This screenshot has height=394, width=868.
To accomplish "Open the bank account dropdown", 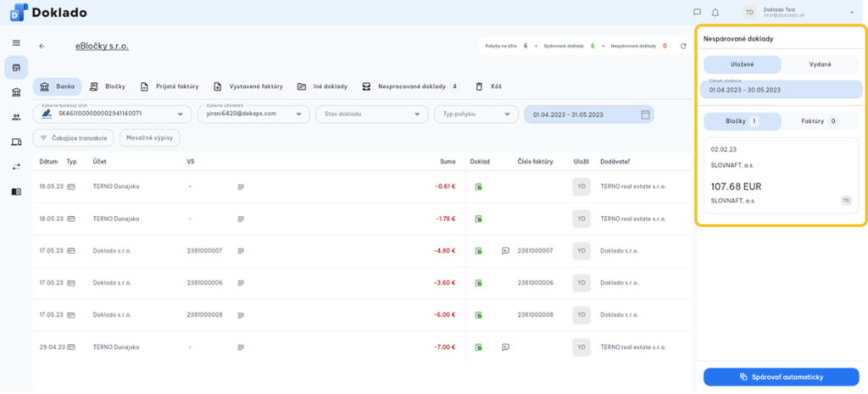I will click(x=113, y=114).
